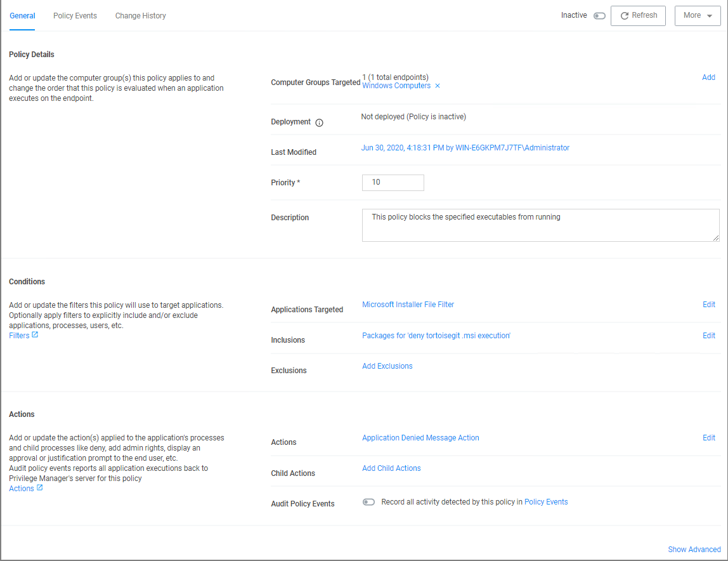Click Add for Computer Groups Targeted

point(708,77)
